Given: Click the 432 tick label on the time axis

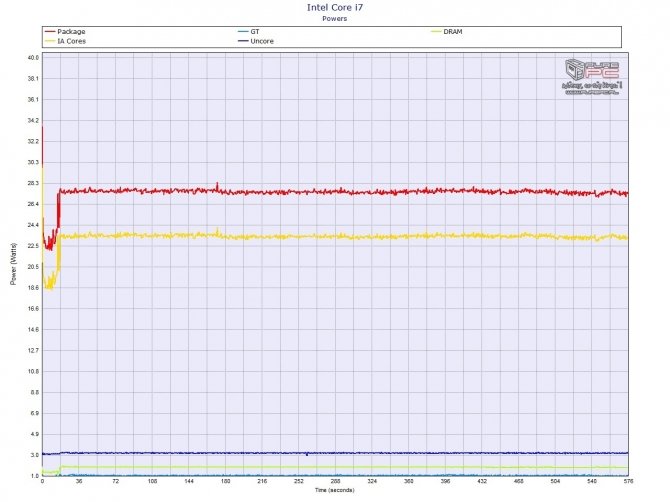Looking at the screenshot, I should (x=482, y=481).
